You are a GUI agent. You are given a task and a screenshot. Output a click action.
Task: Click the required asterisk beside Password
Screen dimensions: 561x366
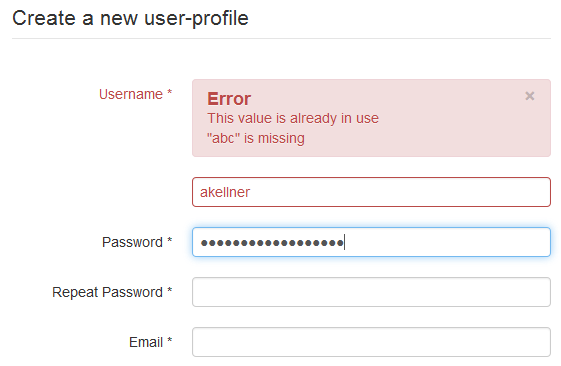point(170,240)
